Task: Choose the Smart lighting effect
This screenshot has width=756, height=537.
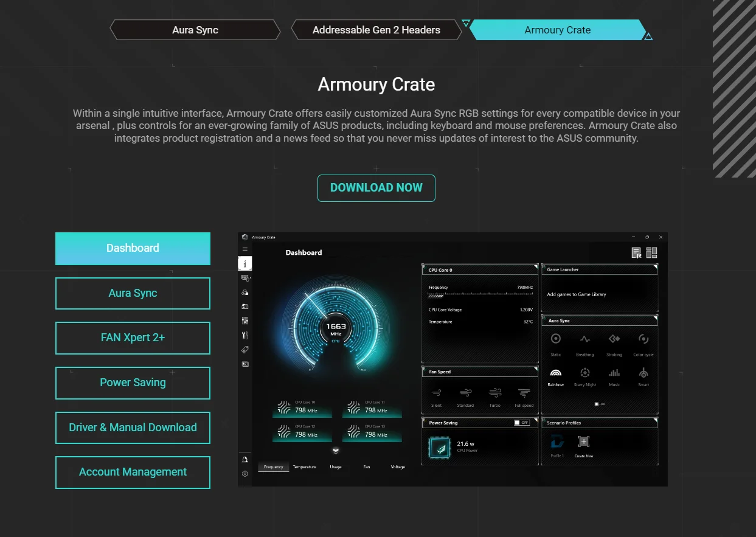Action: click(643, 376)
